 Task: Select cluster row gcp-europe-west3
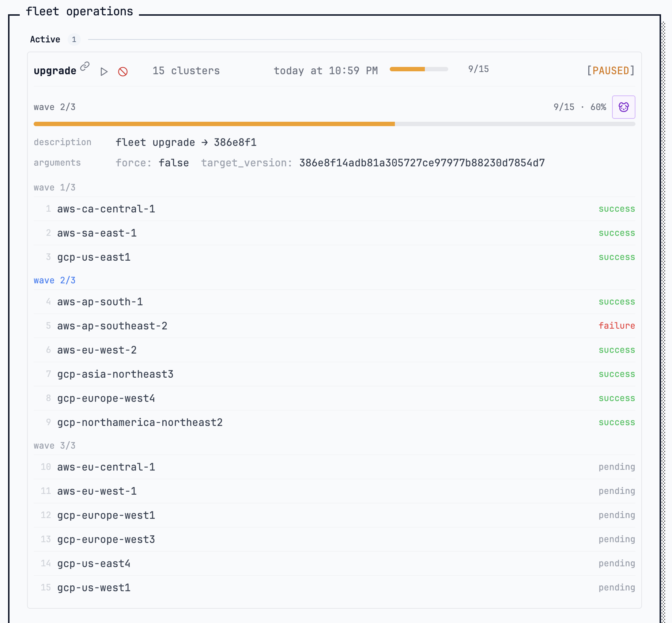tap(335, 539)
